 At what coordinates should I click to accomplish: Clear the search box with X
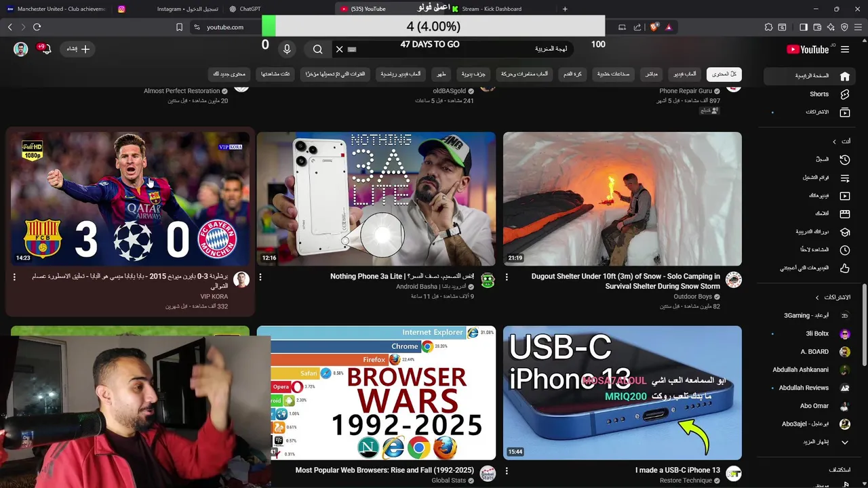340,49
